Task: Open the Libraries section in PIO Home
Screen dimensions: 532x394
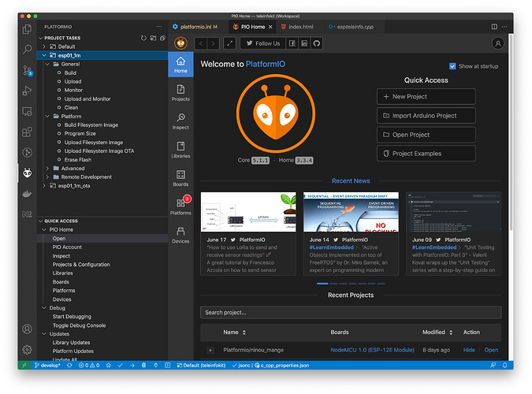Action: point(180,150)
